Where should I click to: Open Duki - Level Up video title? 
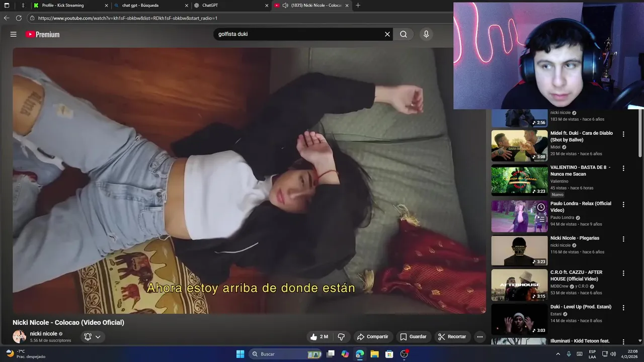(581, 306)
